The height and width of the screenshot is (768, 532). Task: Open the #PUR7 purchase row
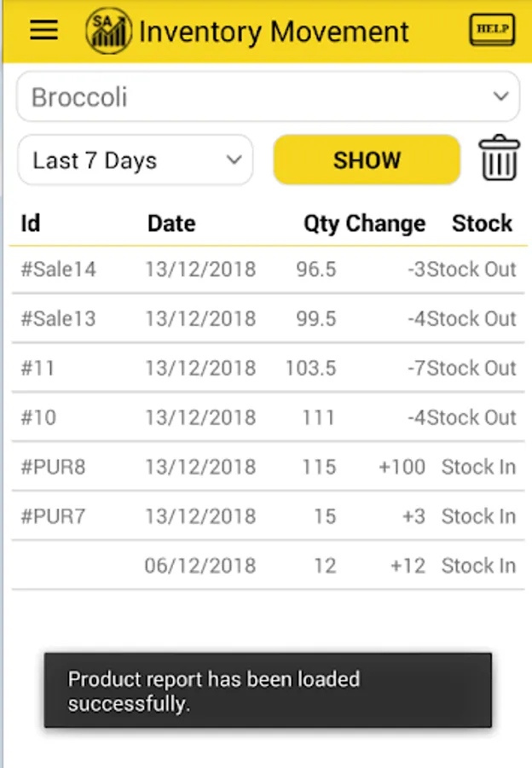pyautogui.click(x=268, y=517)
